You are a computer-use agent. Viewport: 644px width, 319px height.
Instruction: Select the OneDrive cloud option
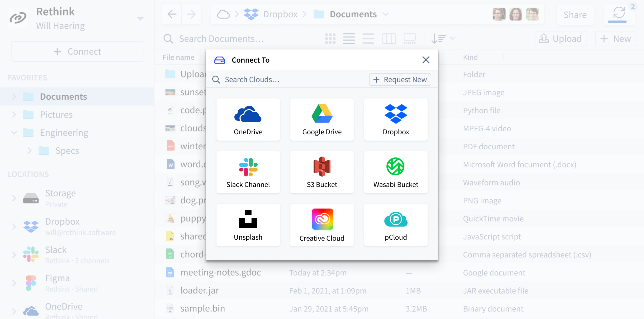click(x=248, y=120)
